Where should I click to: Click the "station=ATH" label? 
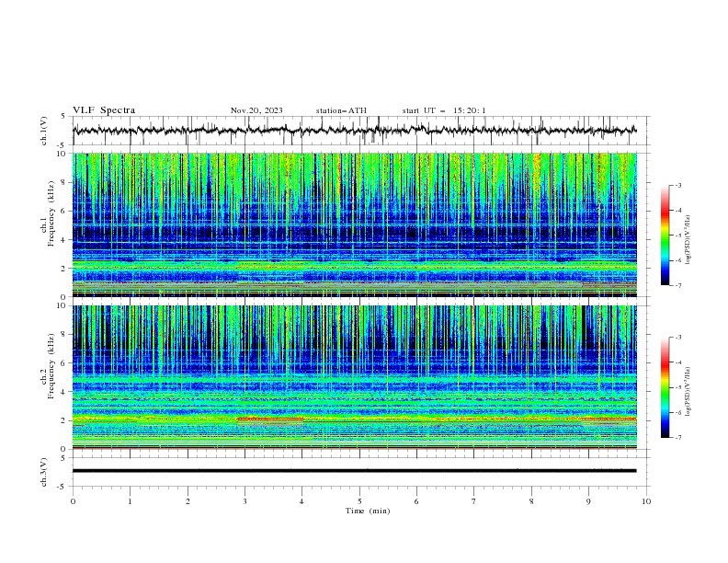click(341, 110)
